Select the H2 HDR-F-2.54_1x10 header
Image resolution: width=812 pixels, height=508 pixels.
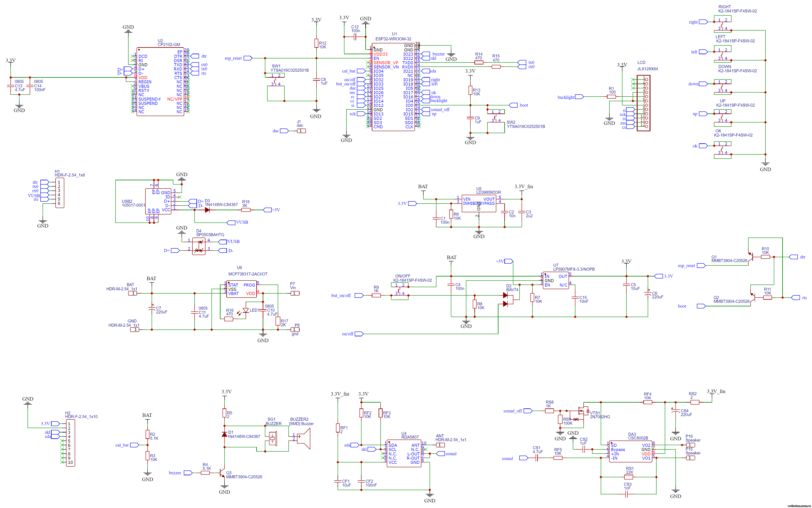tap(70, 443)
